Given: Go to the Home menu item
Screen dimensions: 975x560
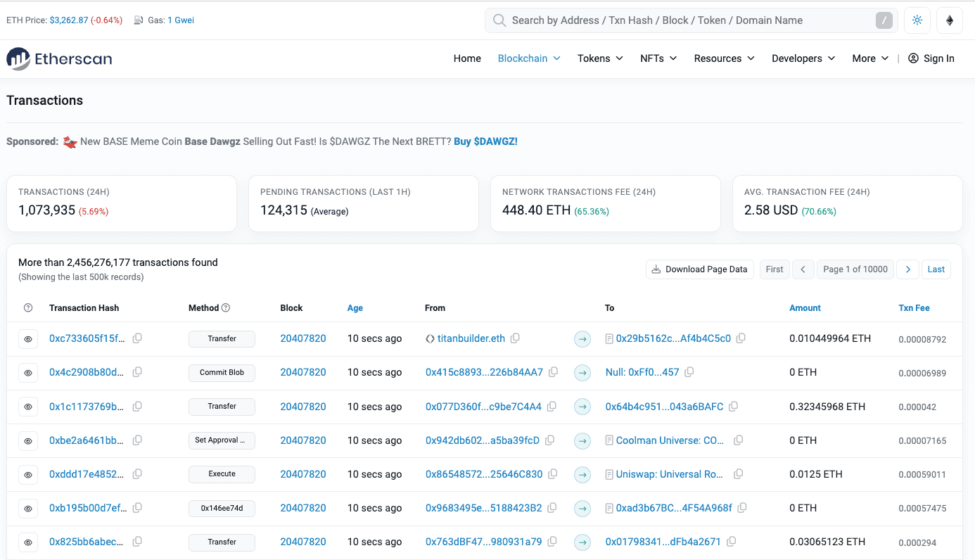Looking at the screenshot, I should [467, 58].
